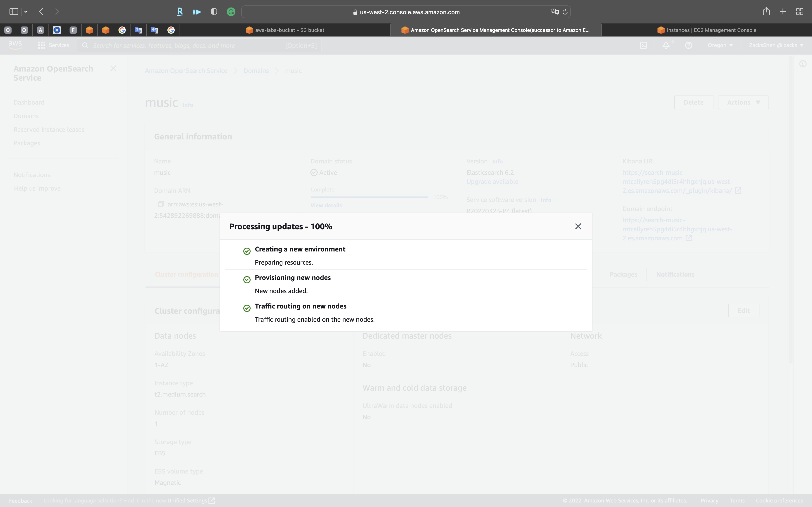Open the AWS notifications bell
Viewport: 812px width, 507px height.
click(x=666, y=45)
